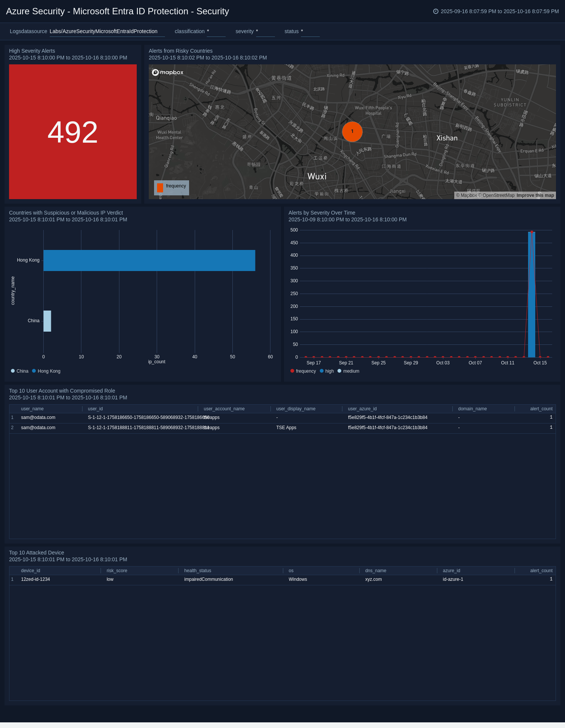Screen dimensions: 565x728
Task: Sort device table by risk_score header
Action: 117,571
